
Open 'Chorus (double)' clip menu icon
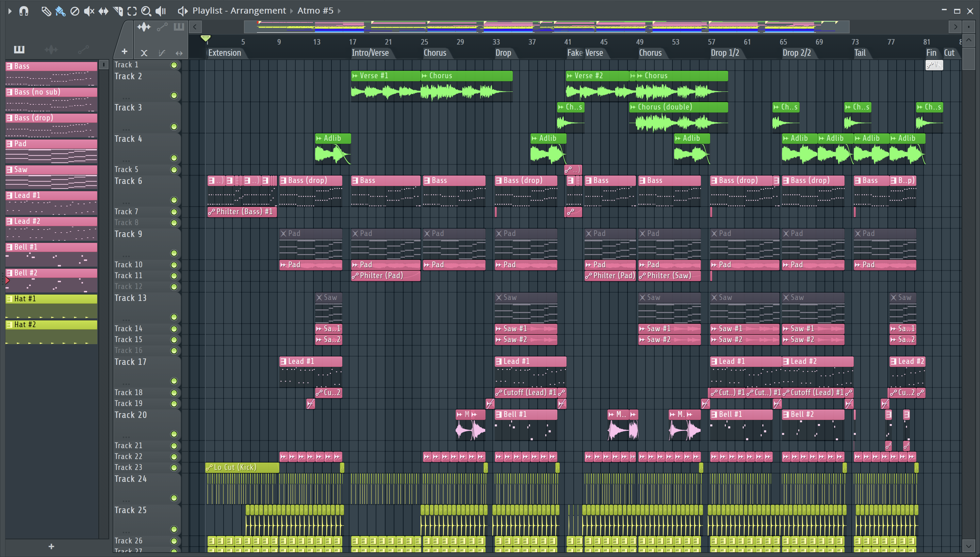[633, 107]
